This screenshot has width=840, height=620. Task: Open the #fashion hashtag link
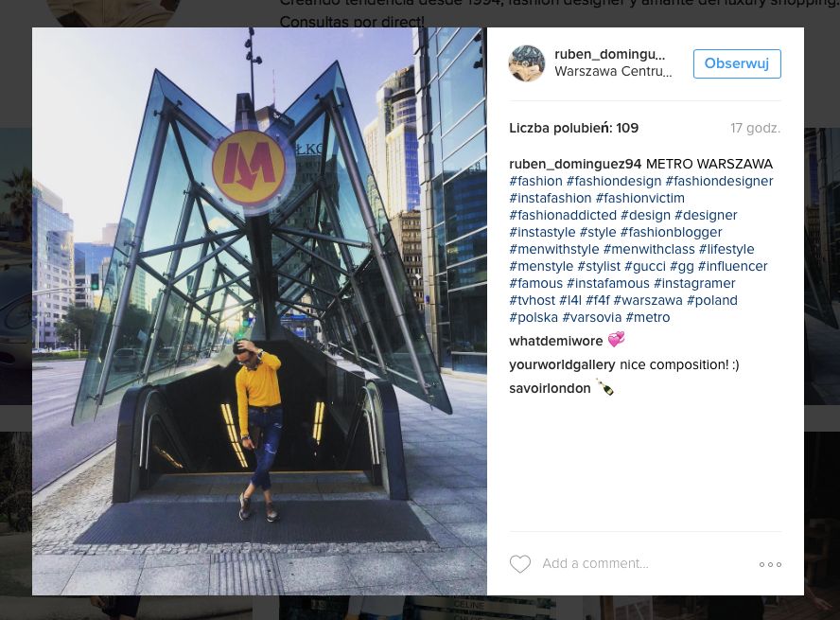[x=535, y=181]
